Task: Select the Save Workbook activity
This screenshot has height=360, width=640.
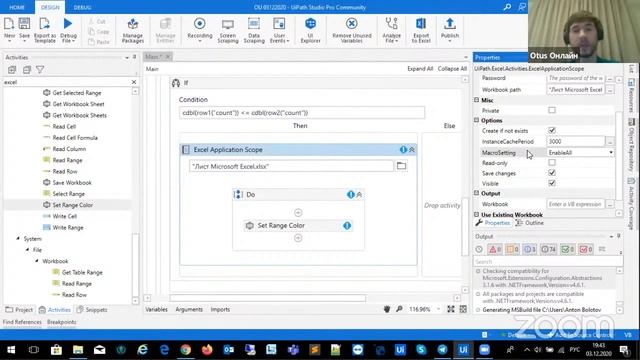Action: point(72,182)
